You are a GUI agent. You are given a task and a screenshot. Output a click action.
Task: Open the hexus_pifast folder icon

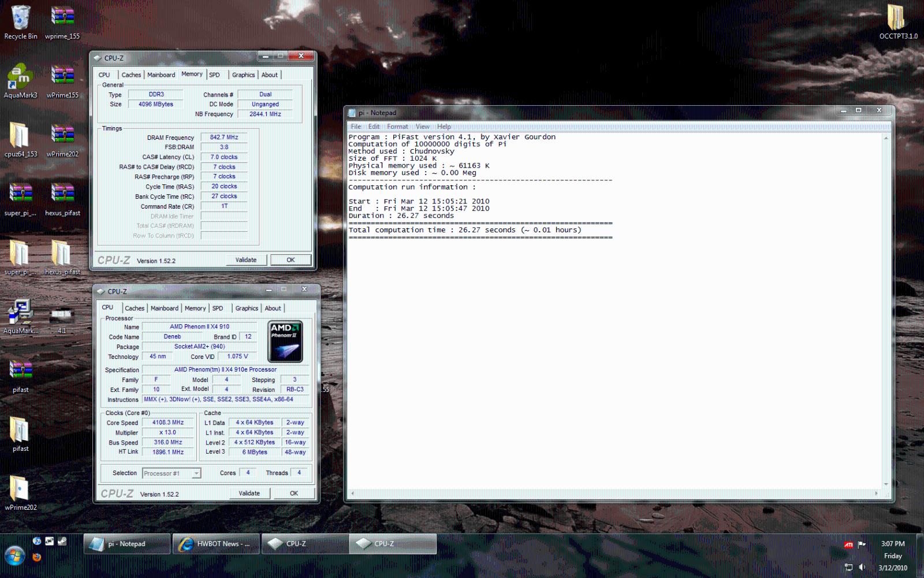62,258
